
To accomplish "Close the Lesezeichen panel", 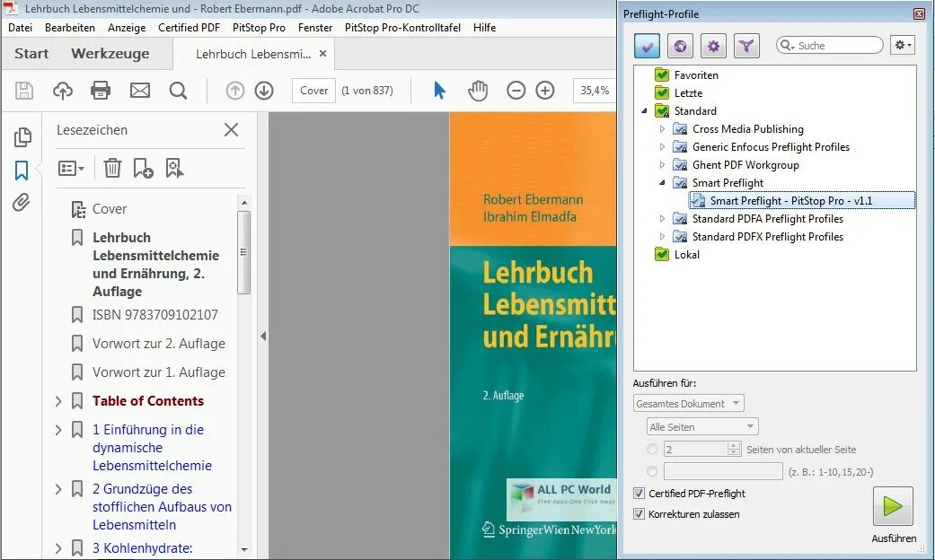I will tap(232, 130).
